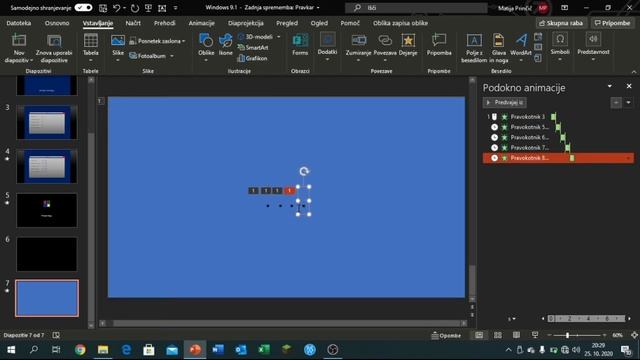The width and height of the screenshot is (640, 360).
Task: Open Google Chrome from taskbar
Action: 80,349
